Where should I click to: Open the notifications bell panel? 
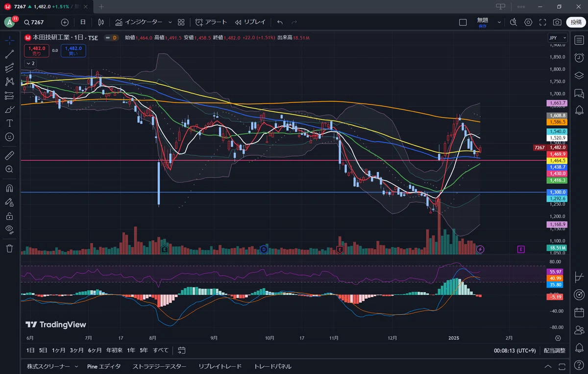(x=579, y=348)
